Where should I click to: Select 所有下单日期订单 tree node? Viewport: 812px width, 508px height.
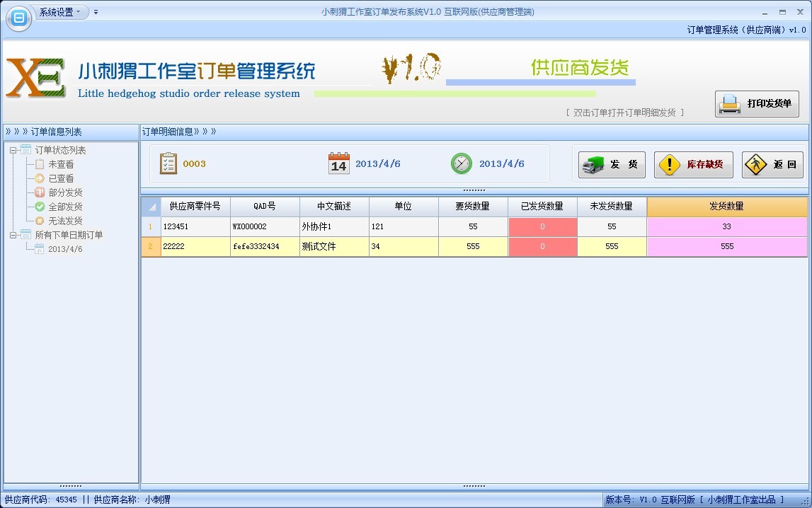[x=69, y=236]
